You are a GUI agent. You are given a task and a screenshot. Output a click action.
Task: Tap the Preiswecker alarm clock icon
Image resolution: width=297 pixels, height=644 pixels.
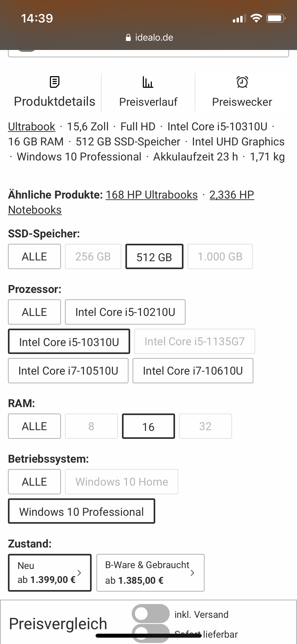click(x=242, y=82)
